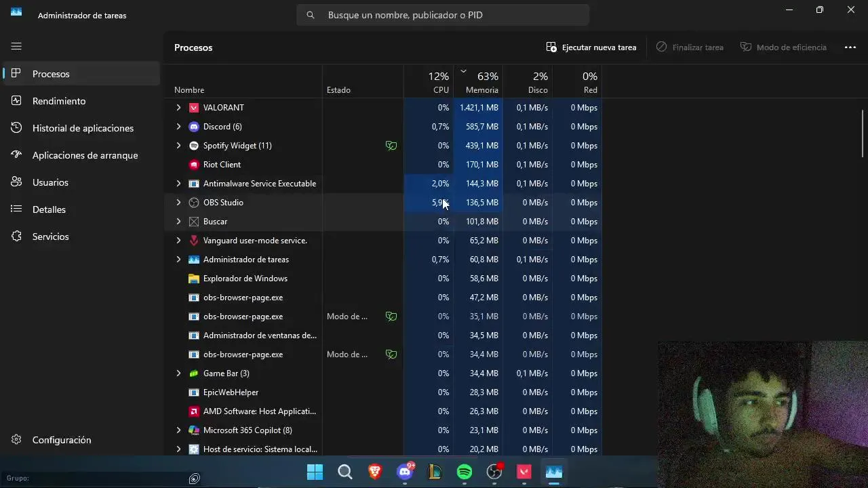Click the Finalizar tarea button
Screen dimensions: 868x488
690,47
